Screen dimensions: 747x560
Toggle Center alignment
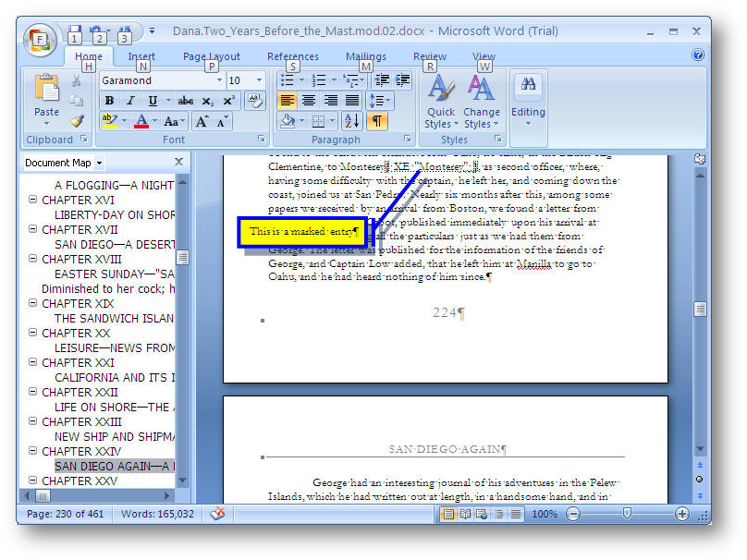[309, 101]
